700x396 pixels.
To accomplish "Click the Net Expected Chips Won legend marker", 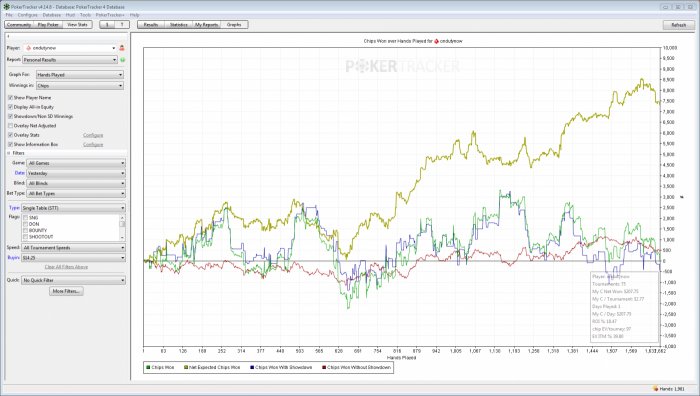I will pyautogui.click(x=186, y=367).
